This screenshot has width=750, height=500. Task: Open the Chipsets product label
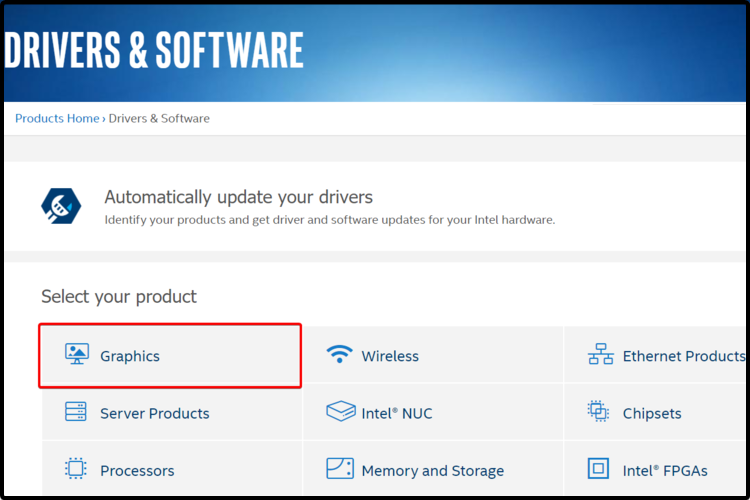click(652, 413)
